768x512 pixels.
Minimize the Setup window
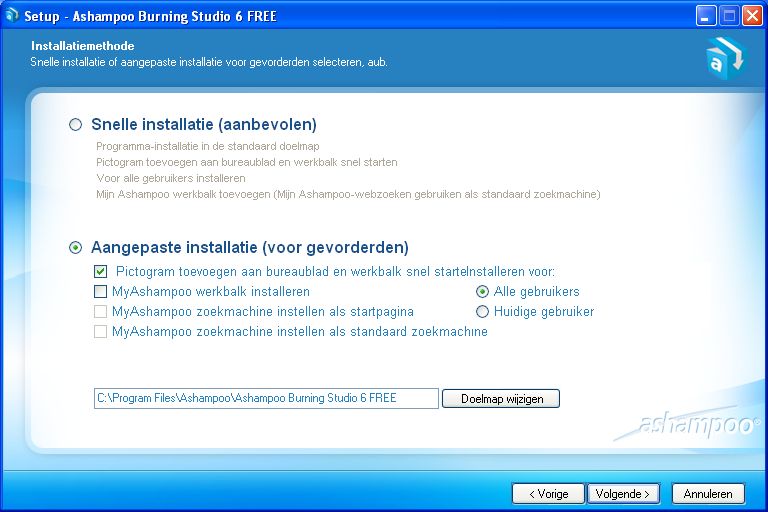(x=706, y=16)
